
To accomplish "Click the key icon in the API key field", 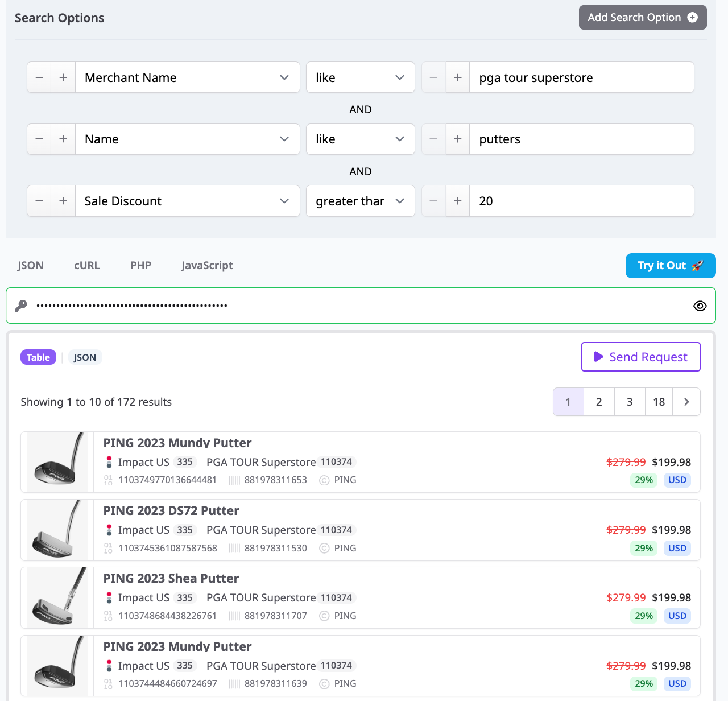I will (x=21, y=306).
